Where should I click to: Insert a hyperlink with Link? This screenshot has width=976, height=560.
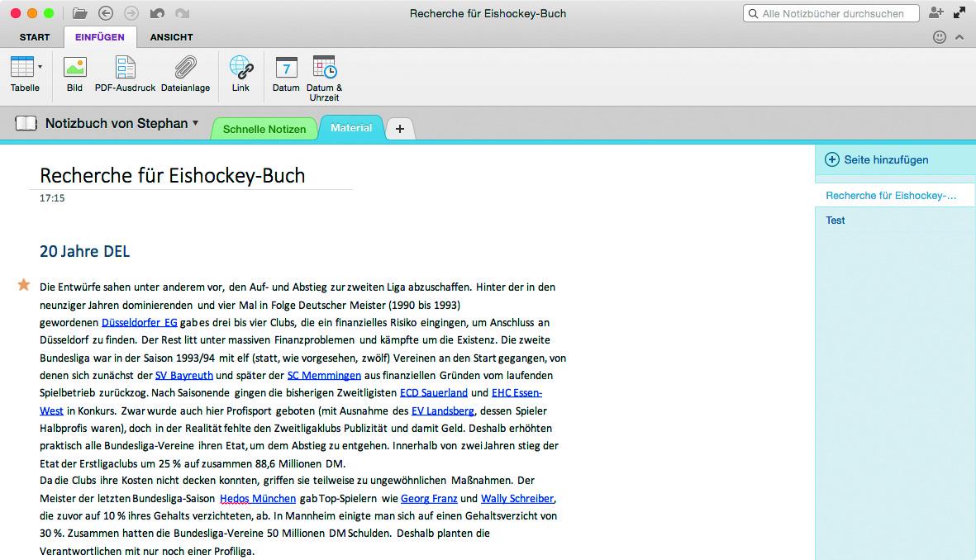coord(240,74)
